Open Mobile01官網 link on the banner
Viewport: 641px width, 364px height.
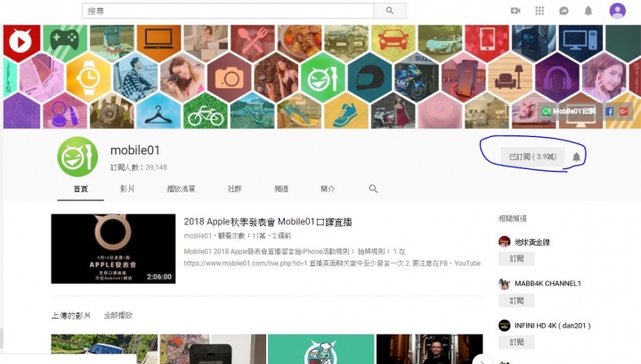569,111
